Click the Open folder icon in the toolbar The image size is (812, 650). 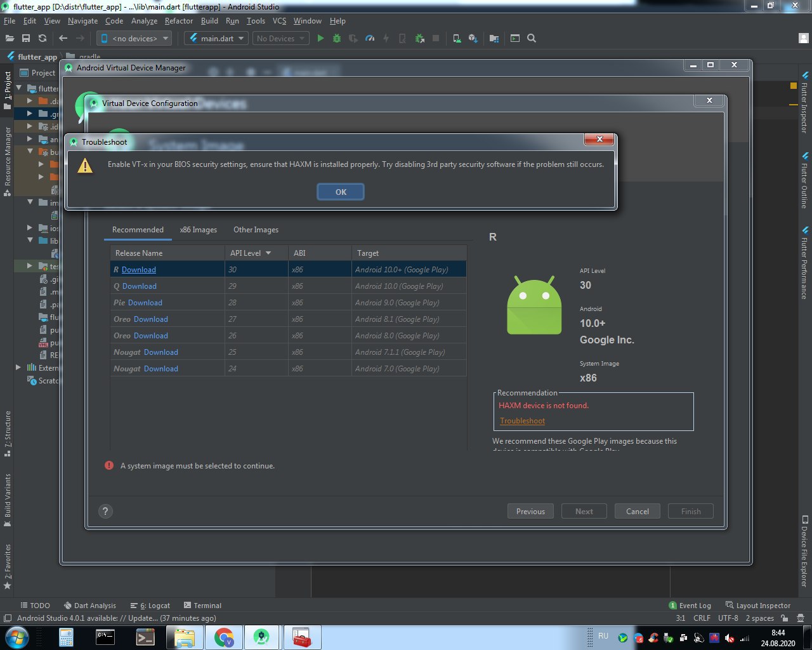pyautogui.click(x=10, y=38)
